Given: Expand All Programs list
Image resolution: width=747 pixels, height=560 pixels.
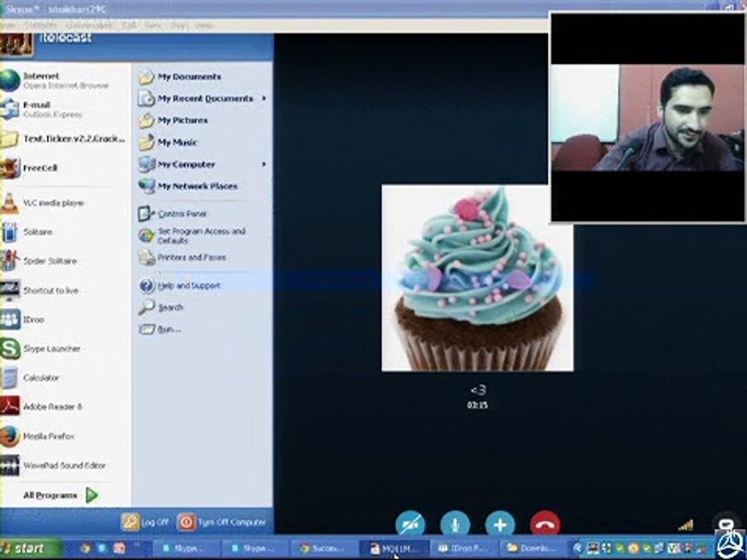Looking at the screenshot, I should click(x=61, y=495).
